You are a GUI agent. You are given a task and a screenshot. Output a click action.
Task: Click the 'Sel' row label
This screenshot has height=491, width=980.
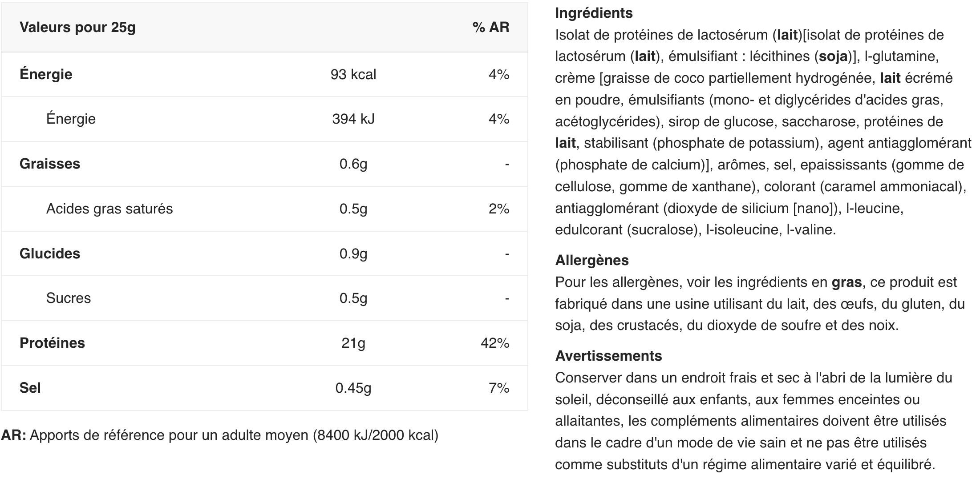point(30,388)
